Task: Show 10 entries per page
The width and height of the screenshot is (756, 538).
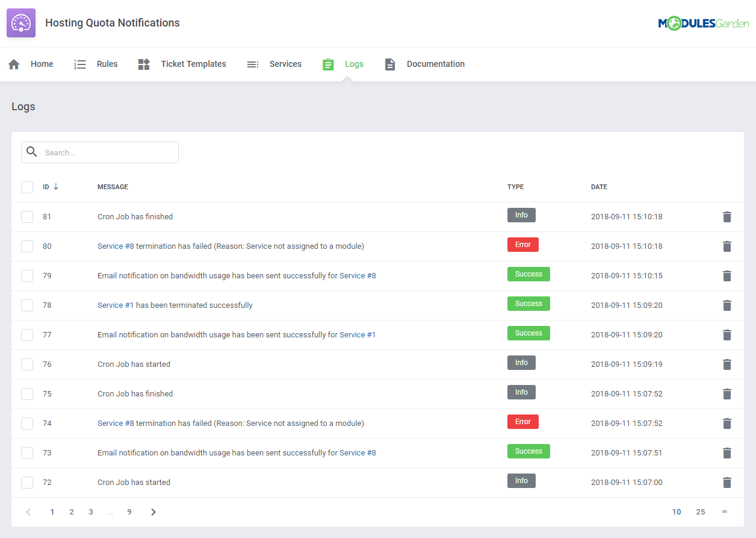Action: (x=677, y=512)
